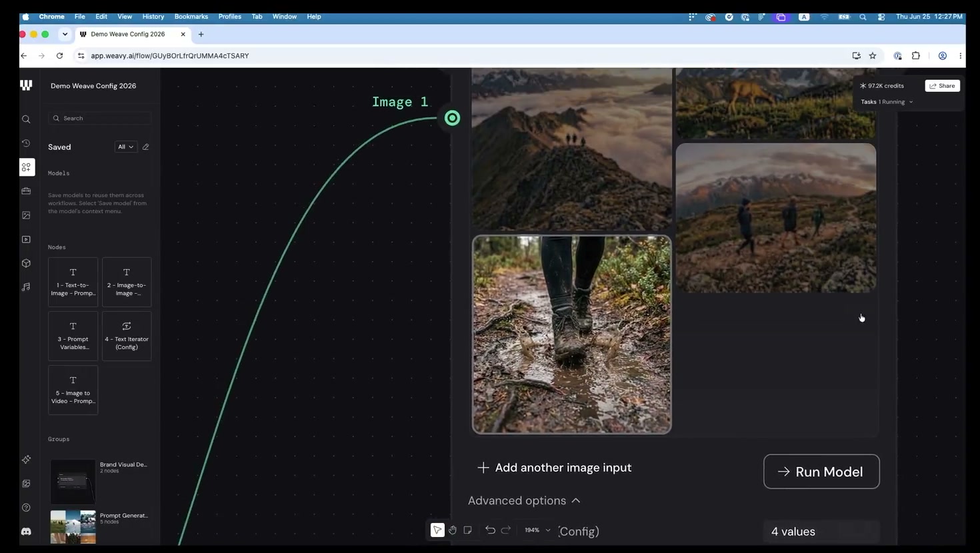Open the Profiles menu in menu bar
This screenshot has width=980, height=553.
point(230,17)
